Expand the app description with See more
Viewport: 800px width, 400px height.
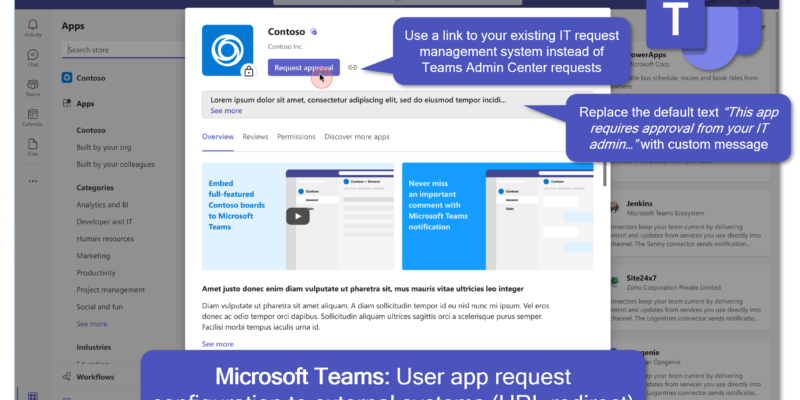[218, 343]
